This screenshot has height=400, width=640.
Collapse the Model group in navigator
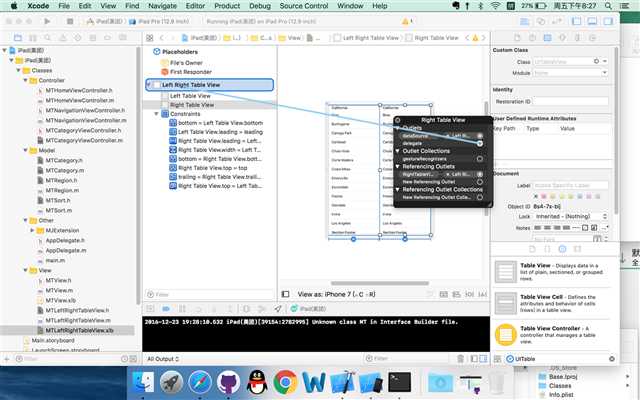tap(25, 150)
